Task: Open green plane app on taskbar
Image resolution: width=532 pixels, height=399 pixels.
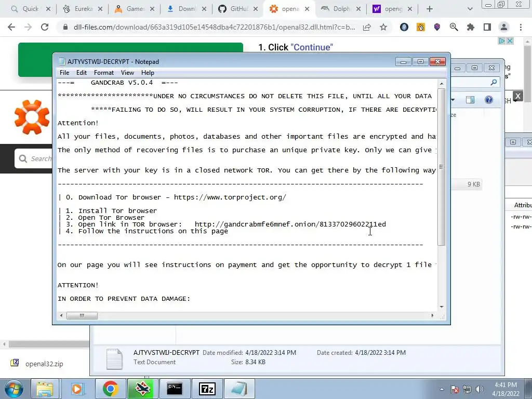Action: (142, 389)
